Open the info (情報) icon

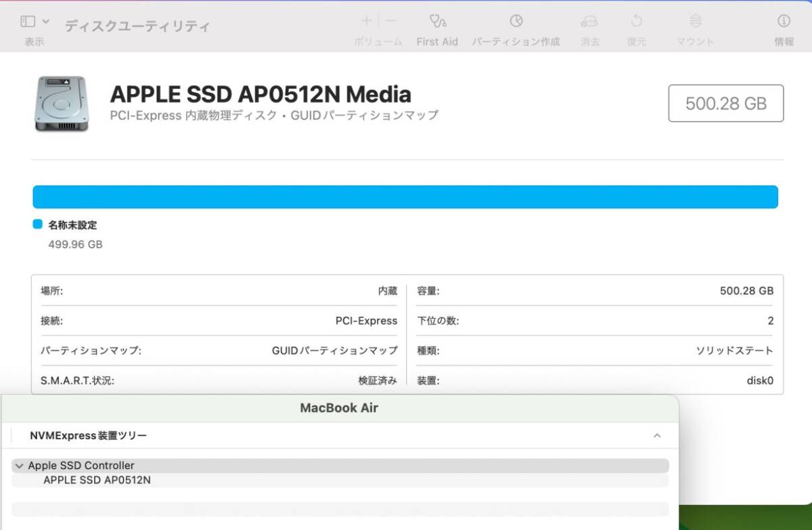[x=784, y=21]
